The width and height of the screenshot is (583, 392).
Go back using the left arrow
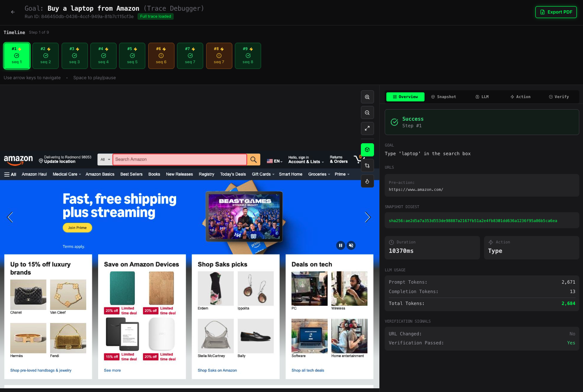click(x=13, y=12)
